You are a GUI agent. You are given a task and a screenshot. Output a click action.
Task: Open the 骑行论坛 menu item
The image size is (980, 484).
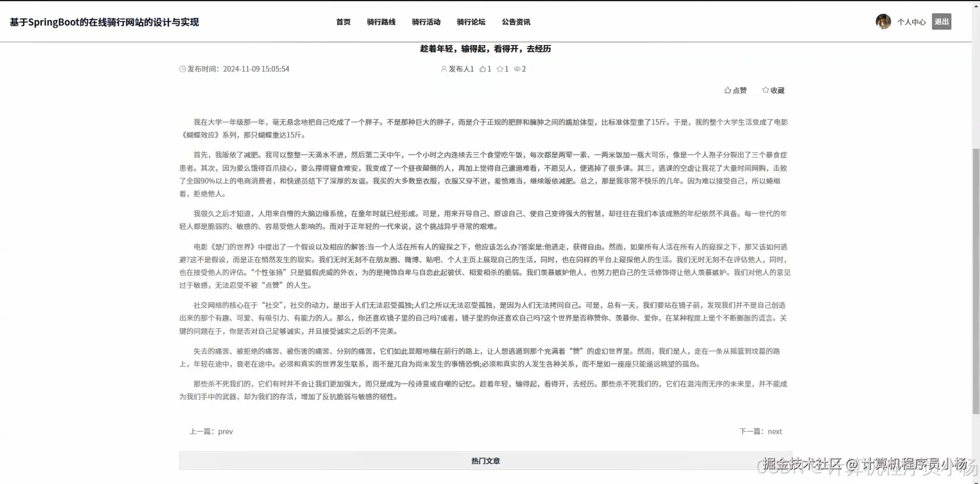471,22
